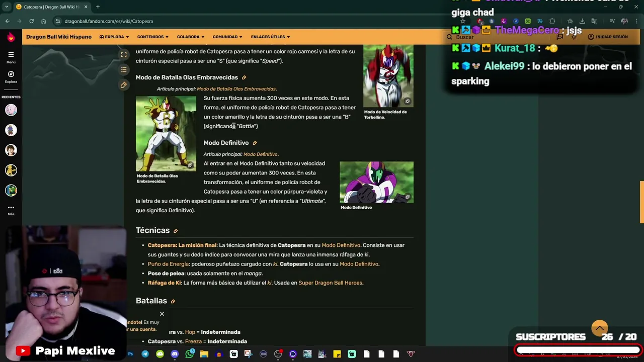Open the Hop link in Batallas
The width and height of the screenshot is (644, 362).
click(190, 332)
